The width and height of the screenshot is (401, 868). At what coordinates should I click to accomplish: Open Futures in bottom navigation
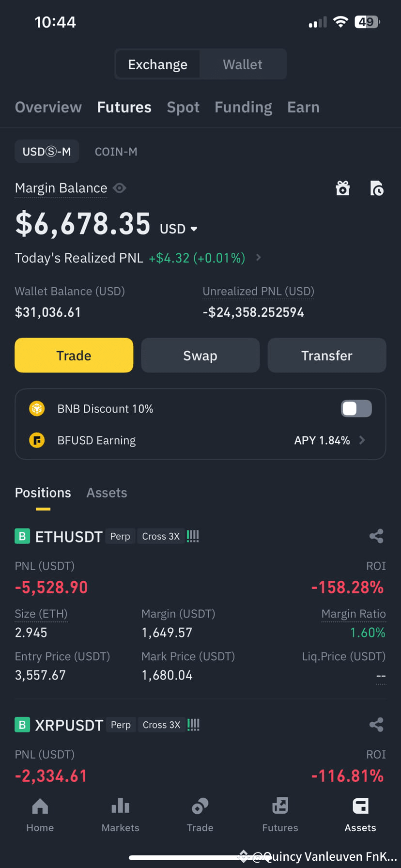280,815
